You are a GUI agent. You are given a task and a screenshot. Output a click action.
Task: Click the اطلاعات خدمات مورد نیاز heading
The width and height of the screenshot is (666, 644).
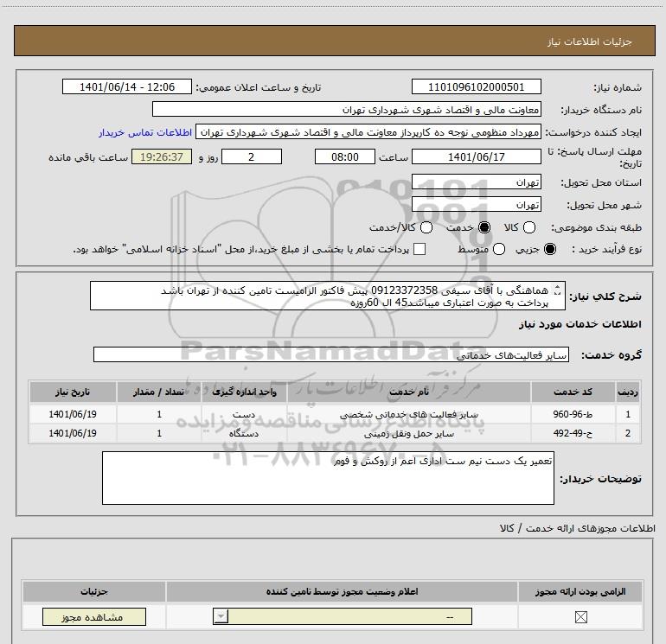point(580,324)
